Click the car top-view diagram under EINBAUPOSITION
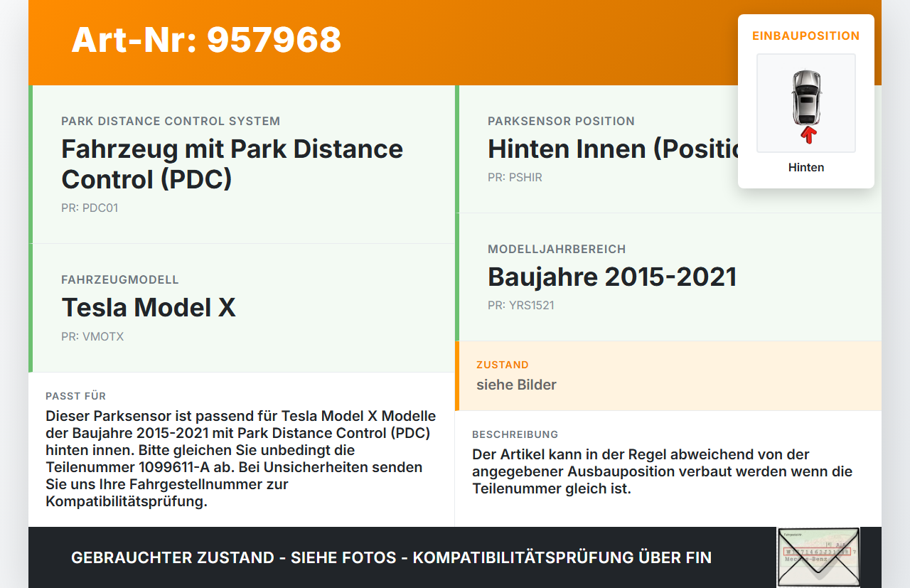910x588 pixels. (x=805, y=102)
